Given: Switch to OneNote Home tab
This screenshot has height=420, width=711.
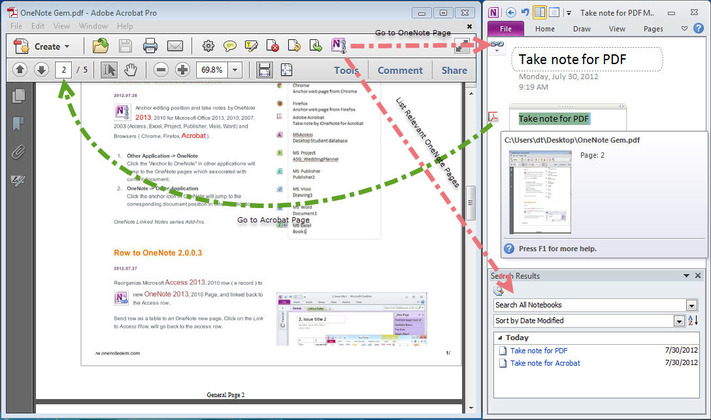Looking at the screenshot, I should tap(545, 29).
